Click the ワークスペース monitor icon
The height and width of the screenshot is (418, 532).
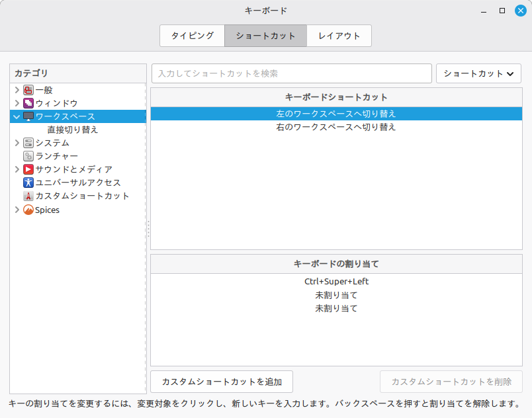28,116
